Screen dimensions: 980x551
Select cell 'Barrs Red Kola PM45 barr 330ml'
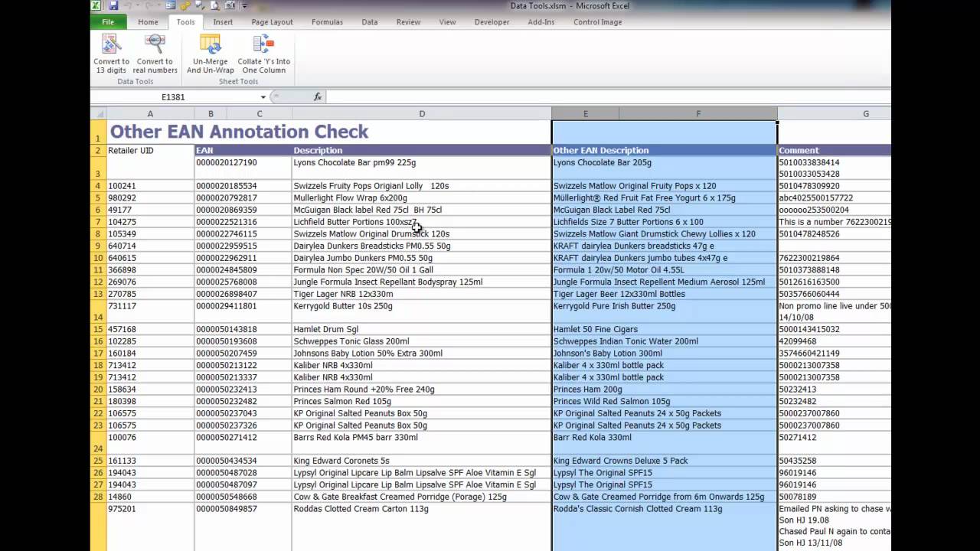pos(422,443)
